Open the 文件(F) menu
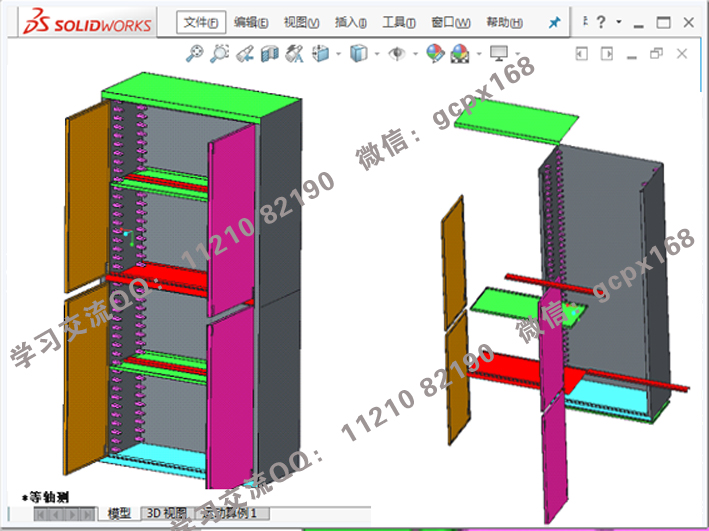The width and height of the screenshot is (709, 531). [201, 22]
